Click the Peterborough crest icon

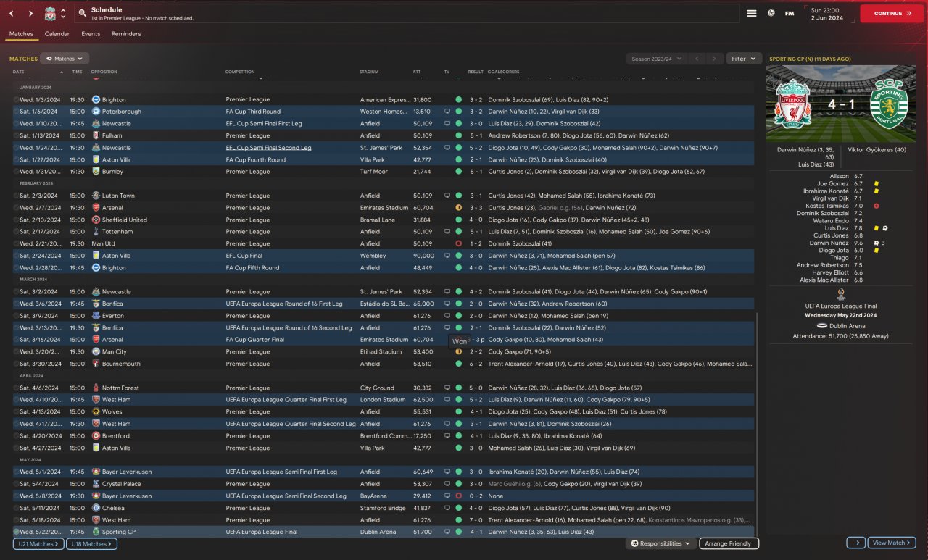pyautogui.click(x=96, y=112)
